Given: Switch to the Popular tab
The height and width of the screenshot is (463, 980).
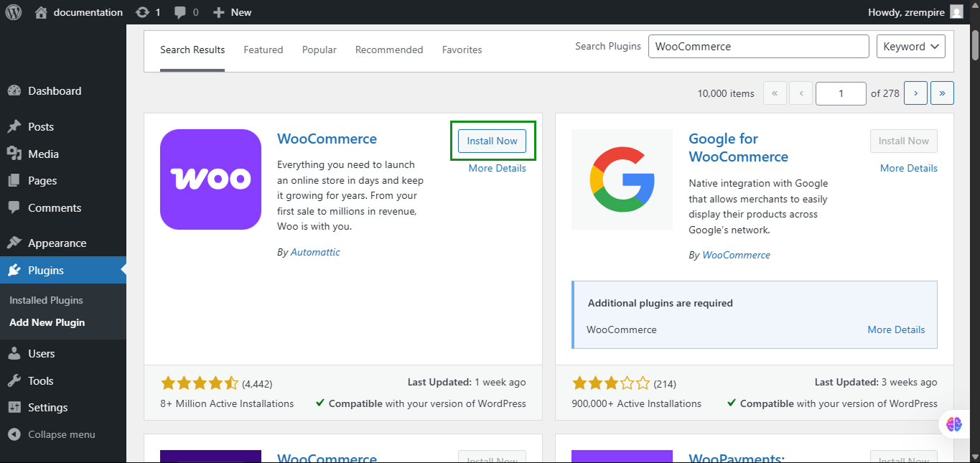Looking at the screenshot, I should tap(319, 50).
